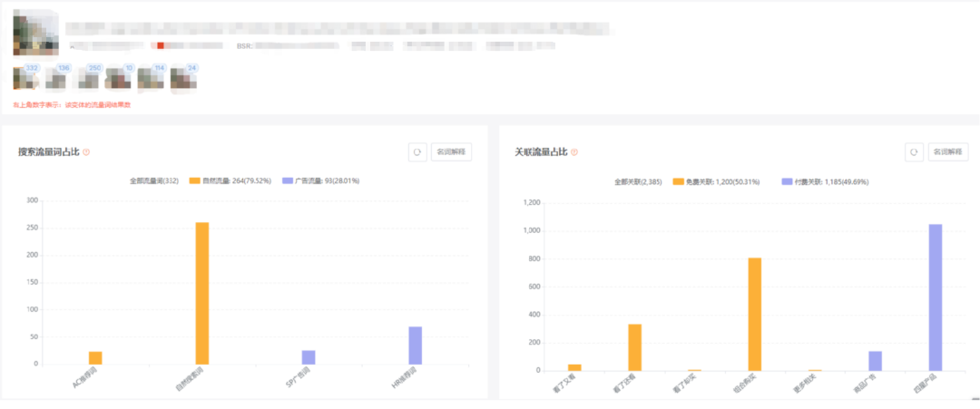The width and height of the screenshot is (980, 409).
Task: Toggle the 自然流量 legend series
Action: pyautogui.click(x=230, y=181)
